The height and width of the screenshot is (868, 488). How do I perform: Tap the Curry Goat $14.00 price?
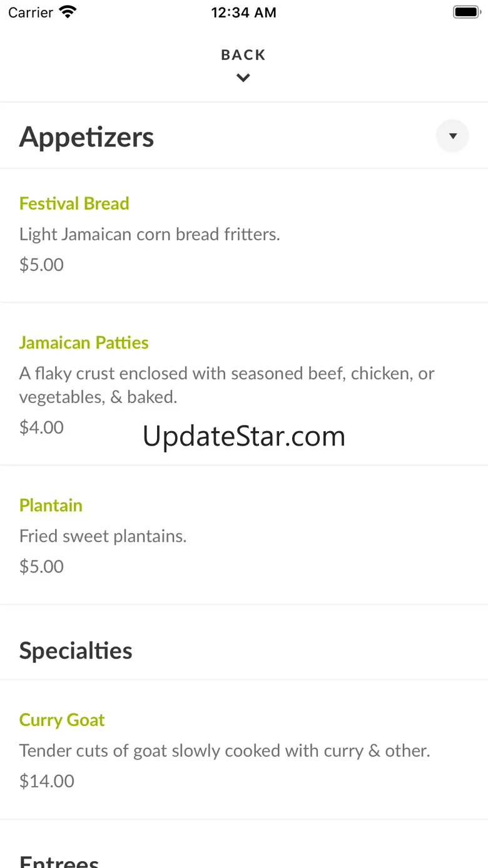[47, 781]
